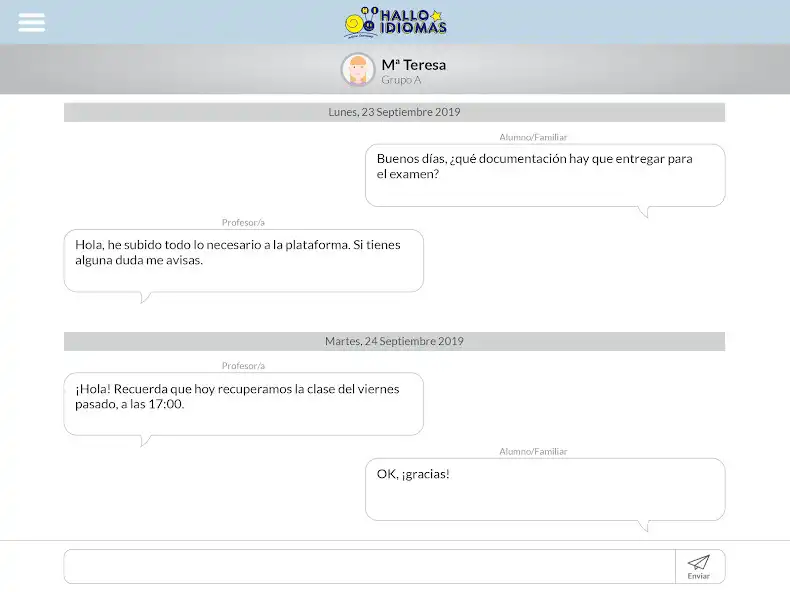Viewport: 790px width, 592px height.
Task: Select the message 'Hola, he subido todo lo necesario'
Action: tap(244, 261)
